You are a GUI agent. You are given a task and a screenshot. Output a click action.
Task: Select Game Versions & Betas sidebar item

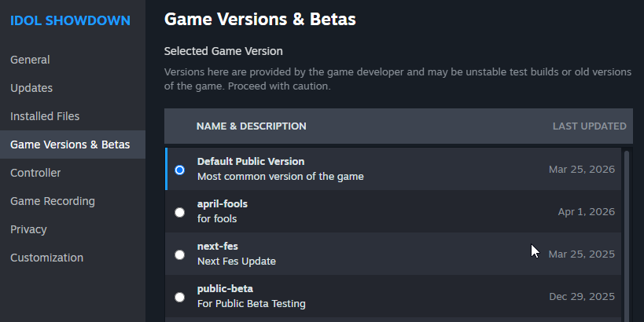pyautogui.click(x=70, y=145)
